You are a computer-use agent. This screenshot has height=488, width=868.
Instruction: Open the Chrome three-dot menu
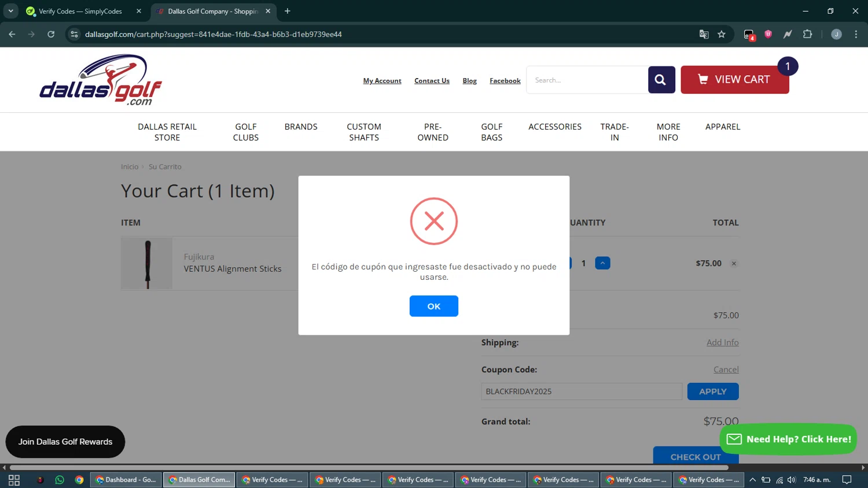click(856, 34)
